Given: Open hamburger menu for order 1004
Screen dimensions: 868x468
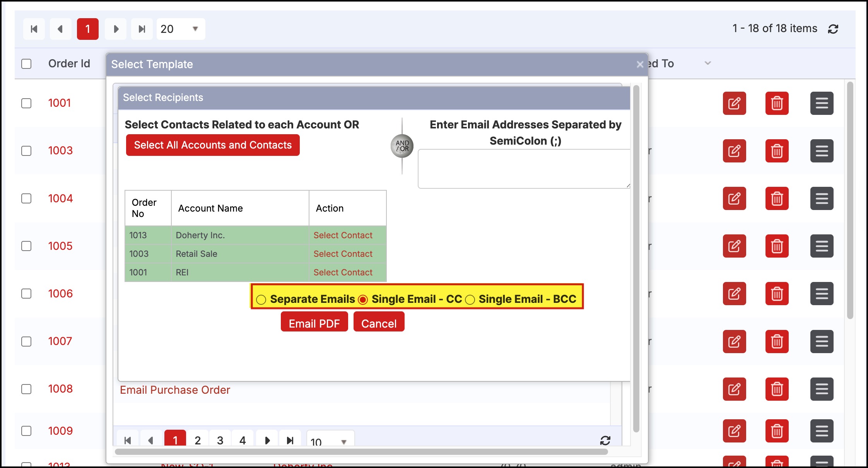Looking at the screenshot, I should click(x=822, y=198).
